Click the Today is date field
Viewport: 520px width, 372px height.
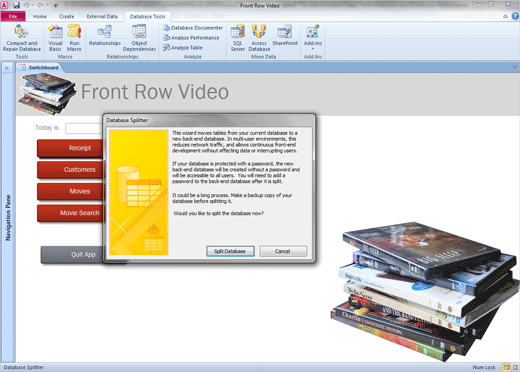[x=84, y=128]
